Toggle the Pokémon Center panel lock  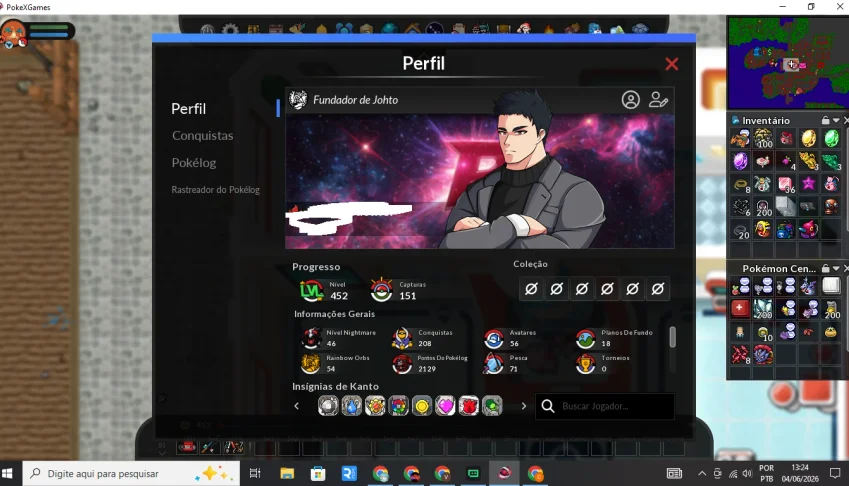pos(825,268)
